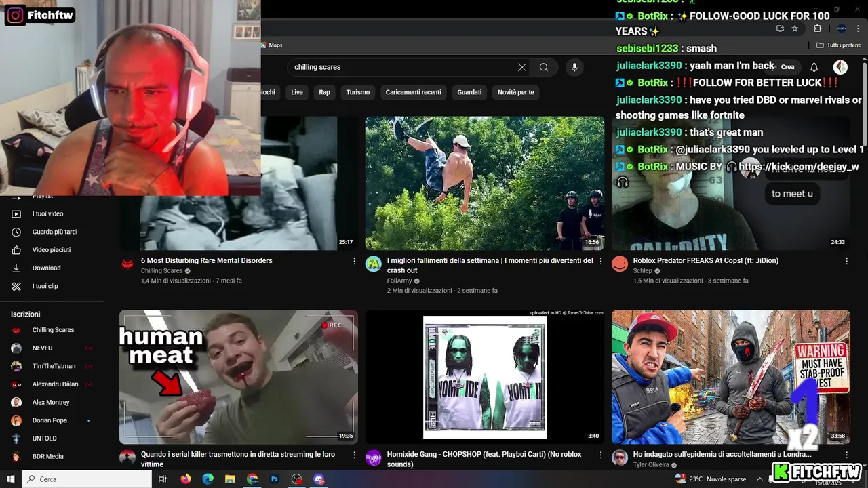Open options menu for Tyler Oliveira video

[x=846, y=455]
